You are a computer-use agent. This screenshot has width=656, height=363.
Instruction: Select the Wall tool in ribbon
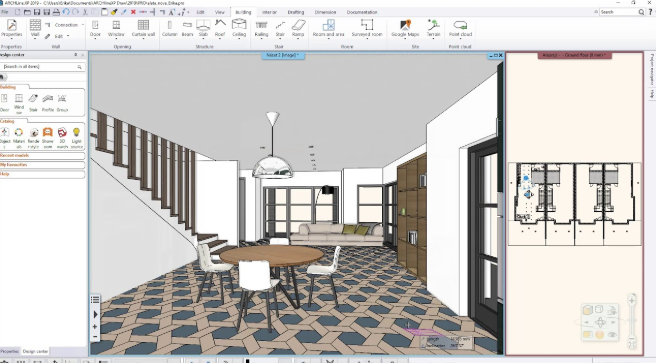[35, 28]
